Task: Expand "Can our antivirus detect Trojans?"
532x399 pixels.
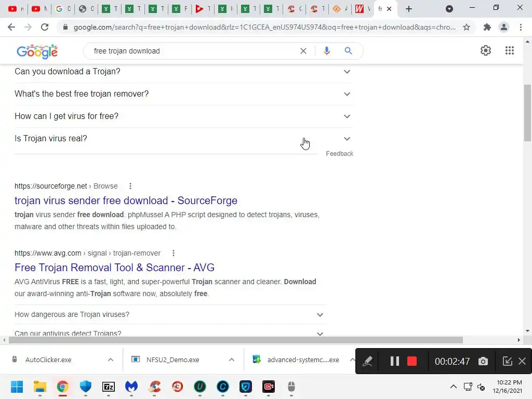Action: coord(170,331)
